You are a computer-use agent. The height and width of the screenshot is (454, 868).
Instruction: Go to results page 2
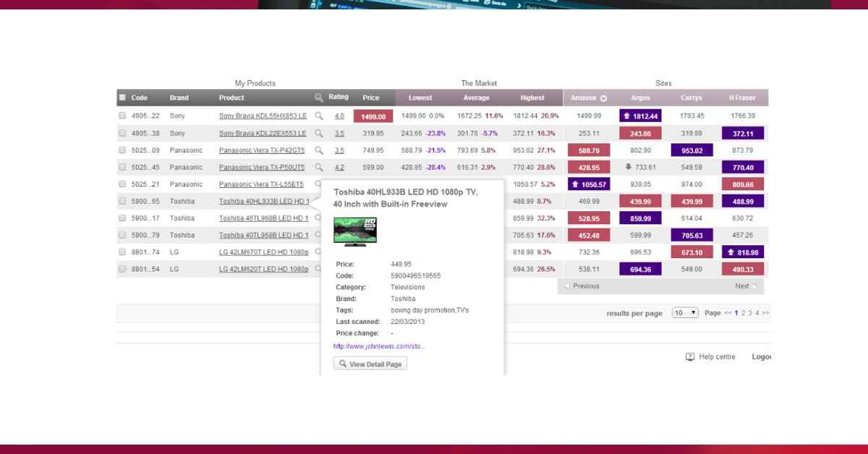click(x=743, y=313)
